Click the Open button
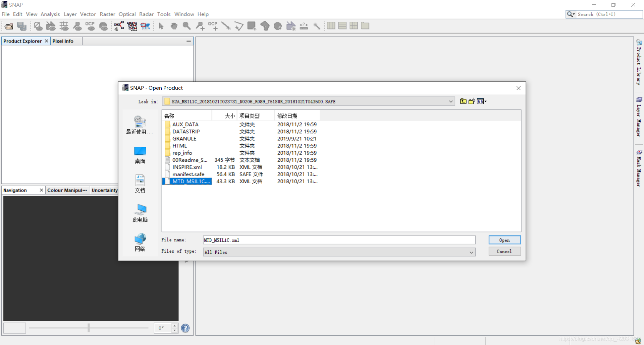The height and width of the screenshot is (345, 644). point(504,240)
